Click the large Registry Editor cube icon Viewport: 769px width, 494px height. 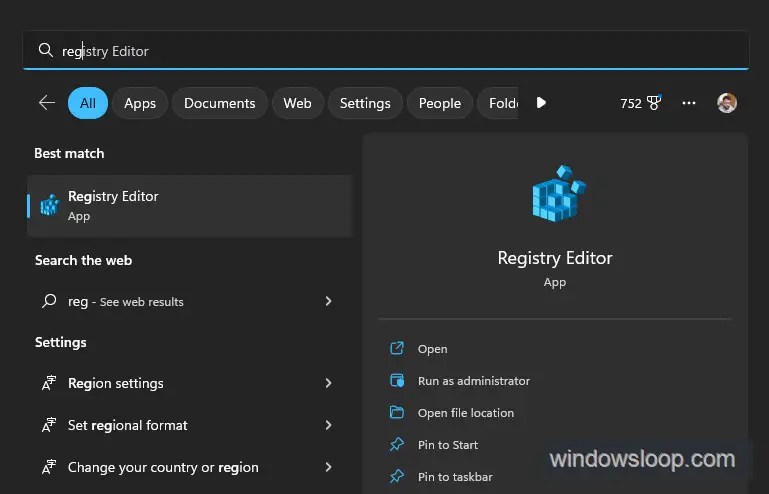[x=559, y=193]
